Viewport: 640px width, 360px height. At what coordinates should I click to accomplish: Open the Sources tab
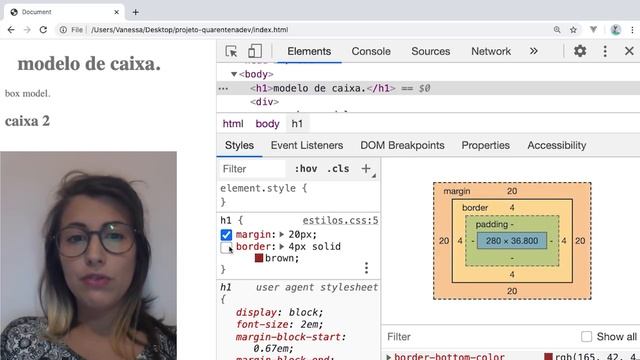tap(431, 51)
